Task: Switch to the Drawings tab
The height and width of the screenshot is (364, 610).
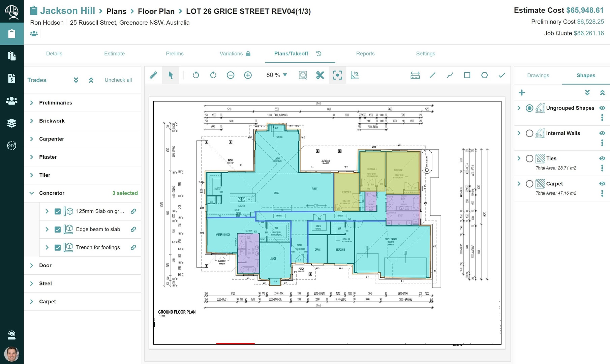Action: 538,75
